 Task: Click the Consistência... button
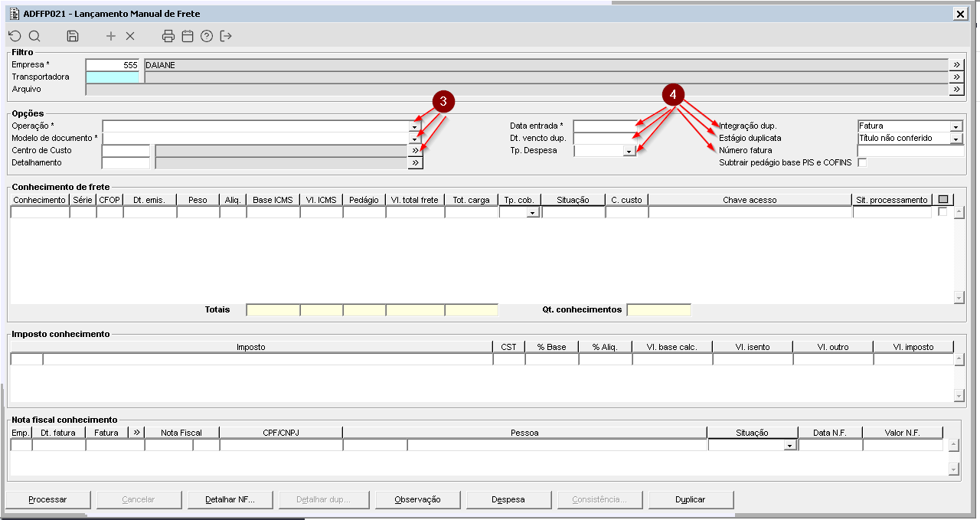[599, 499]
